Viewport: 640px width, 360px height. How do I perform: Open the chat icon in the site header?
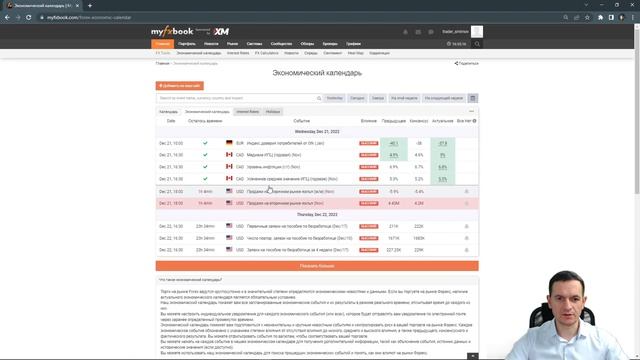[431, 32]
